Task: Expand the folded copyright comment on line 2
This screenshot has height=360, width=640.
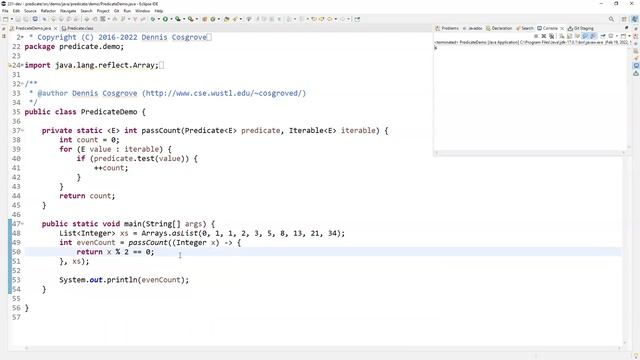Action: (x=22, y=37)
